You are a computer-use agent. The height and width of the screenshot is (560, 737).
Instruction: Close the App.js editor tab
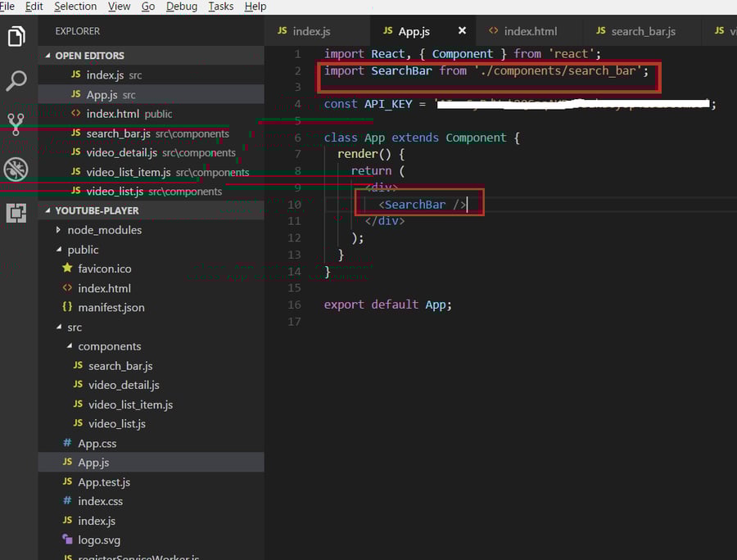coord(461,30)
